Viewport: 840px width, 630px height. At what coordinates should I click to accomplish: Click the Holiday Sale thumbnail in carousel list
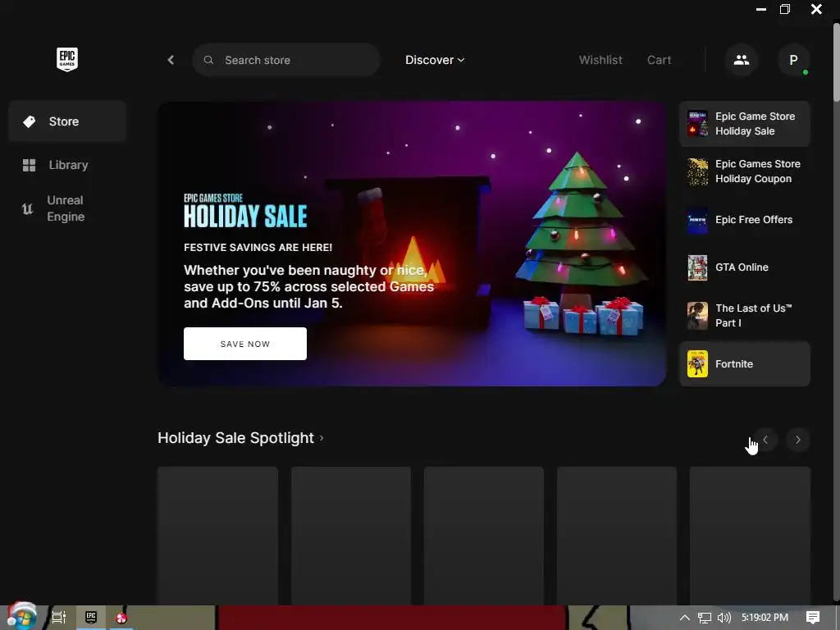(697, 124)
